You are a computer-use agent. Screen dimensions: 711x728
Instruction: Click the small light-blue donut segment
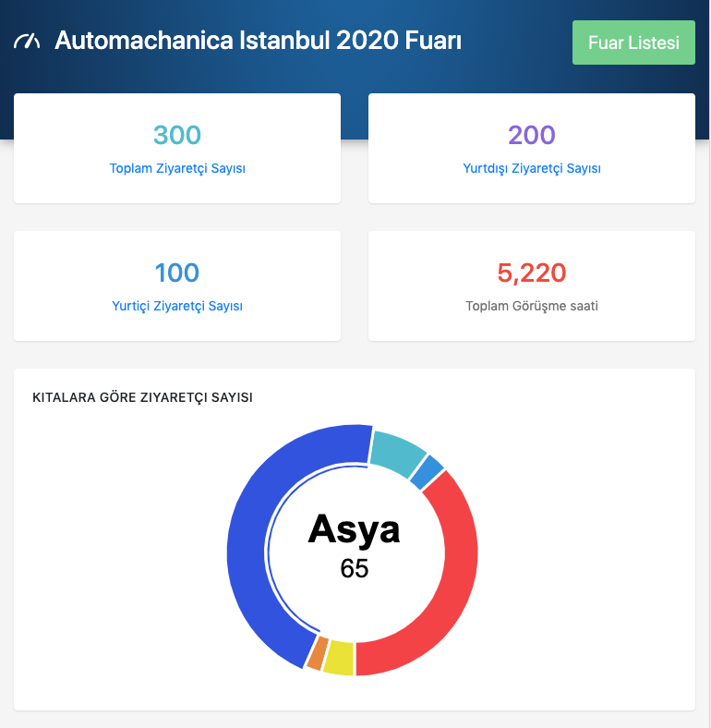tap(427, 472)
